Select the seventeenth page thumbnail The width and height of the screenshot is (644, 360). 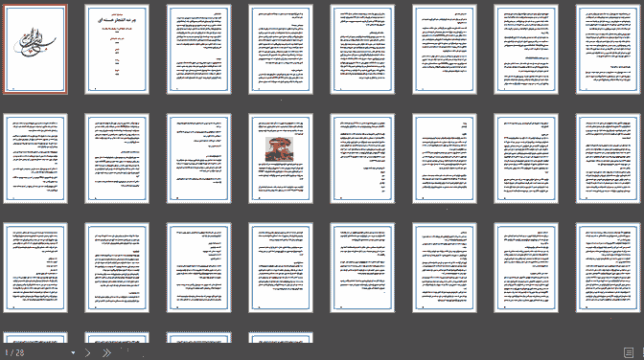(x=35, y=268)
